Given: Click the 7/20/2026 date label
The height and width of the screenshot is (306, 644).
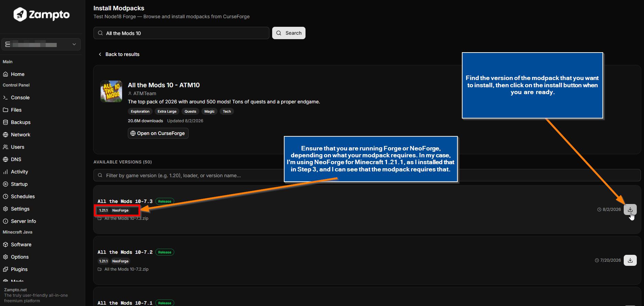Looking at the screenshot, I should (x=610, y=260).
